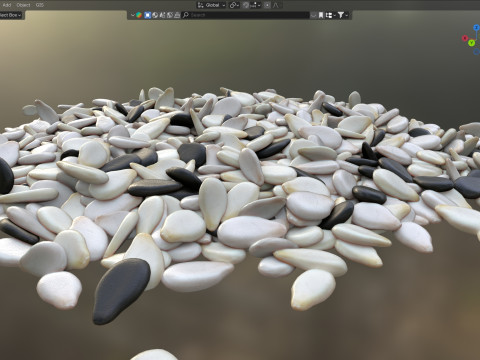Open the transform pivot point dropdown
Viewport: 480px width, 360px height.
coord(234,5)
